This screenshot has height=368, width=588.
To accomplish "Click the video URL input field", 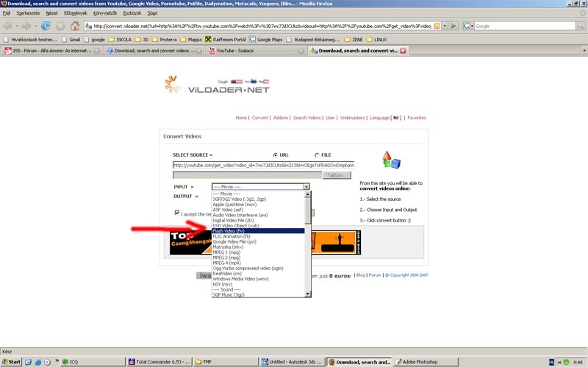I will [x=264, y=165].
